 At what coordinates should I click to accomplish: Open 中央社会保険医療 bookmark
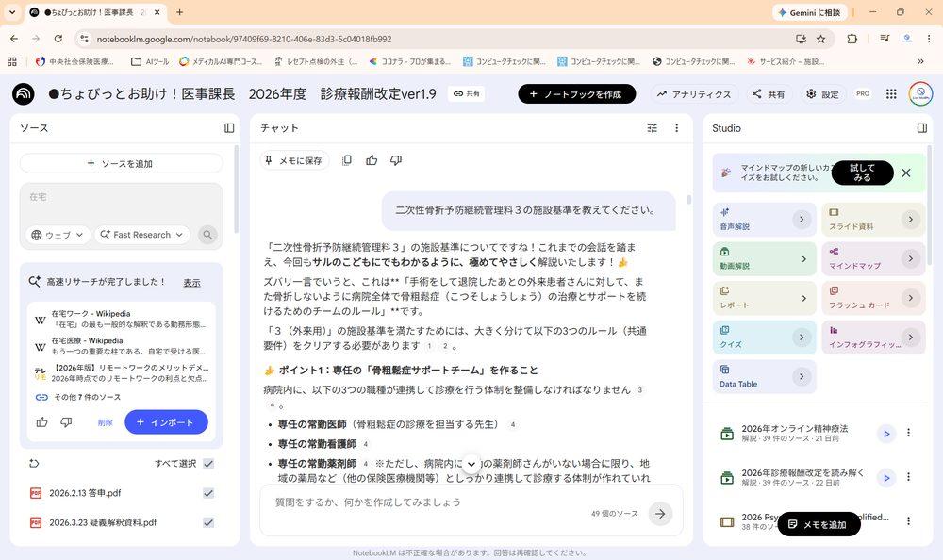click(x=74, y=61)
